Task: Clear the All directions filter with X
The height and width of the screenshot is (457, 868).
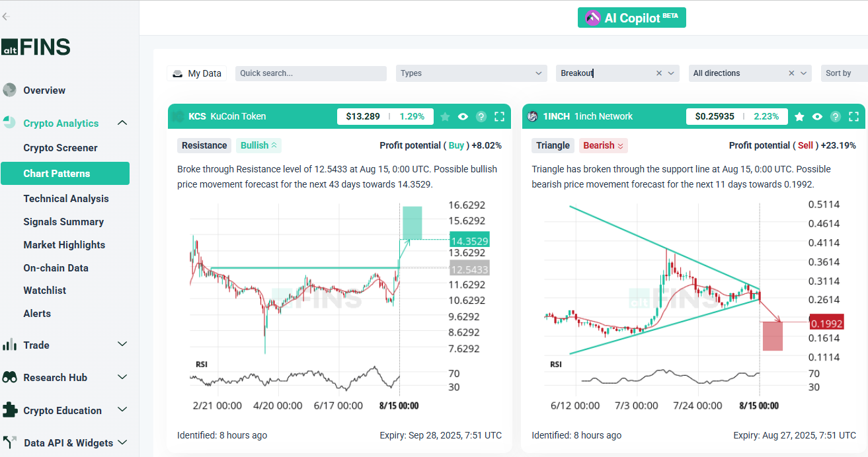Action: [791, 73]
